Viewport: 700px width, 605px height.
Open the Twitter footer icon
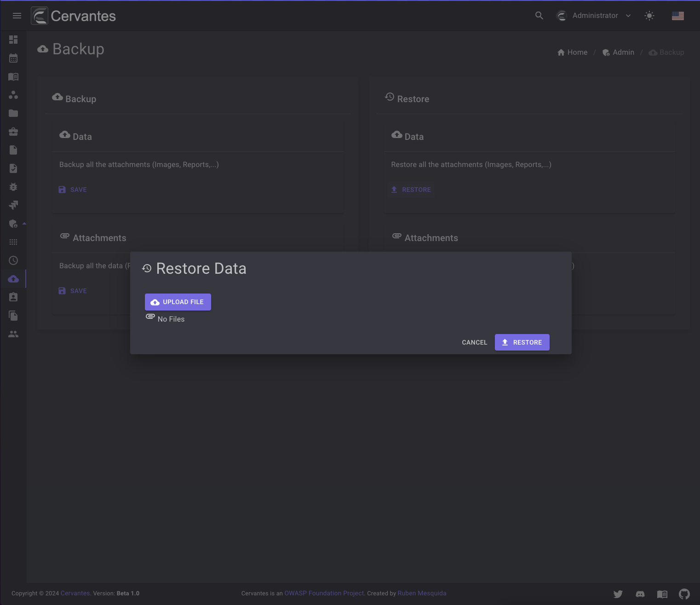(x=618, y=594)
